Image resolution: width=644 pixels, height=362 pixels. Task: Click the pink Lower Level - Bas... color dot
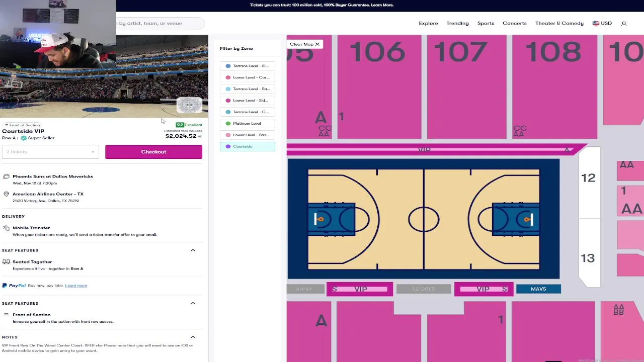click(x=228, y=135)
